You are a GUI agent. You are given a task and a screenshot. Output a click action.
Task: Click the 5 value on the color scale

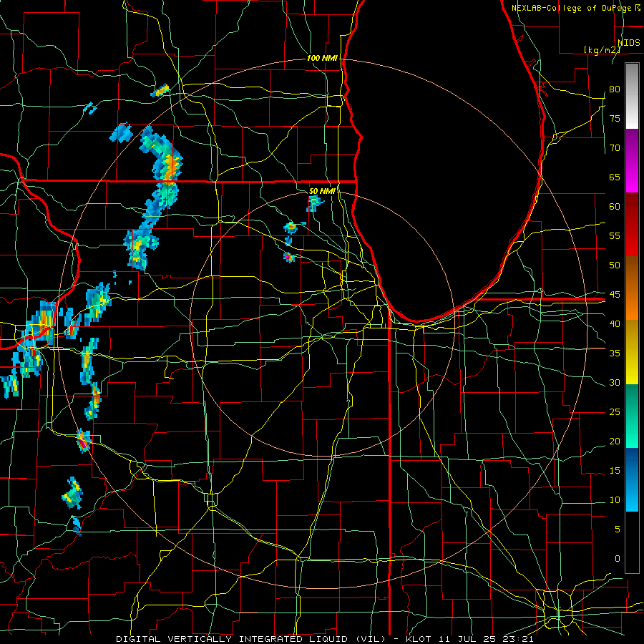click(618, 529)
